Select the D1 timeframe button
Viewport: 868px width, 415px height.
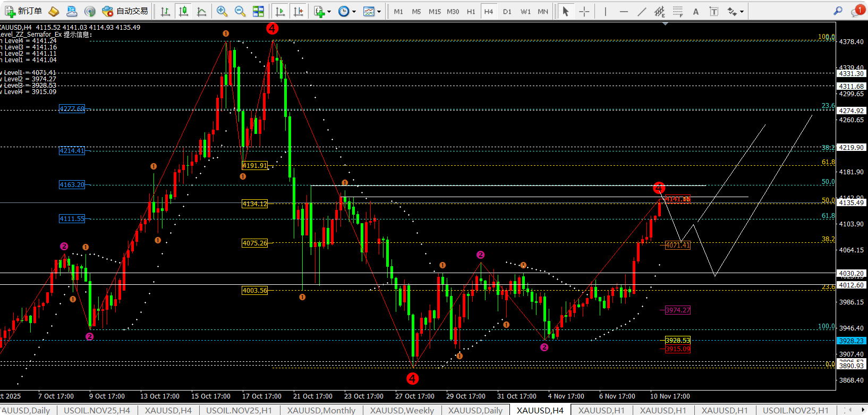click(x=507, y=11)
